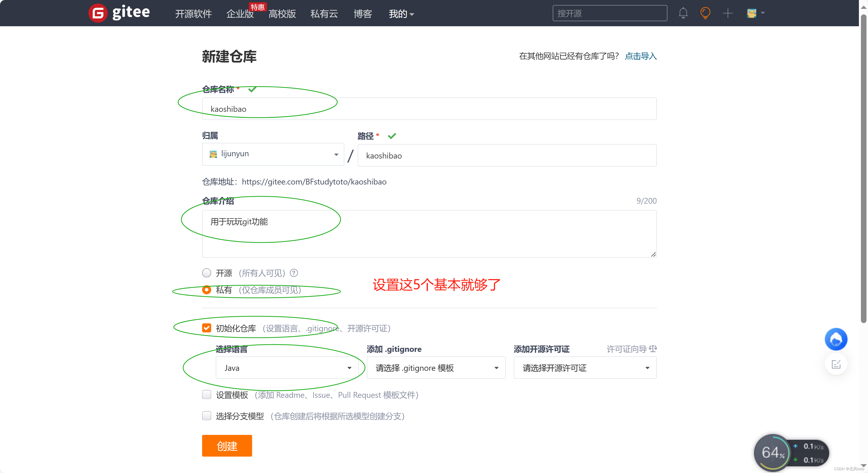Image resolution: width=868 pixels, height=473 pixels.
Task: Click the floating feedback edit icon
Action: pos(836,364)
